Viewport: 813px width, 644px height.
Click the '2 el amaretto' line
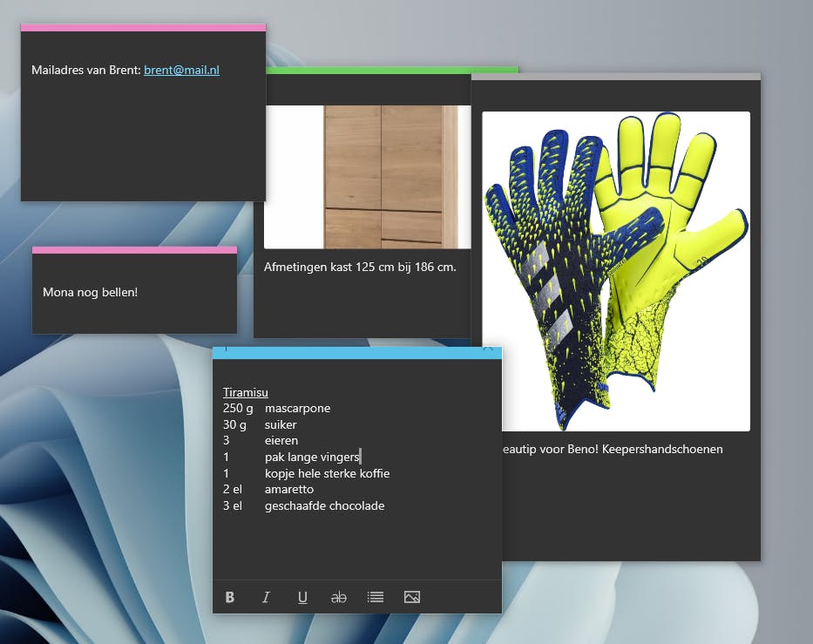(x=268, y=489)
